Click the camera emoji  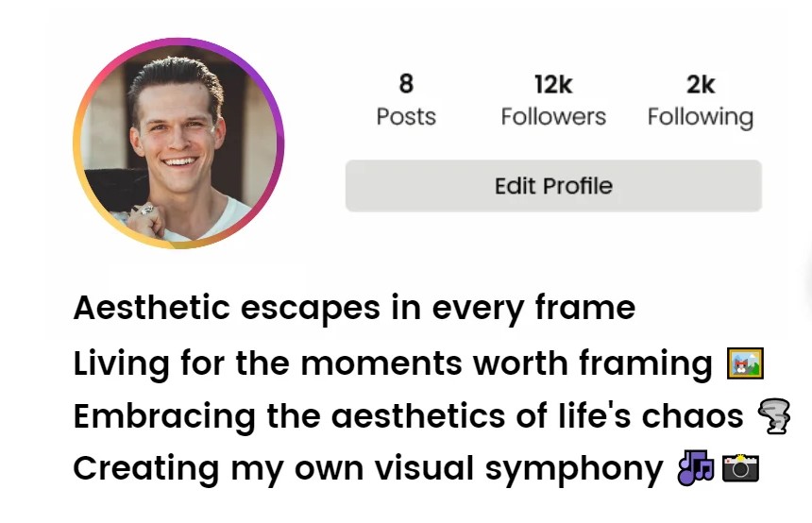click(x=740, y=467)
